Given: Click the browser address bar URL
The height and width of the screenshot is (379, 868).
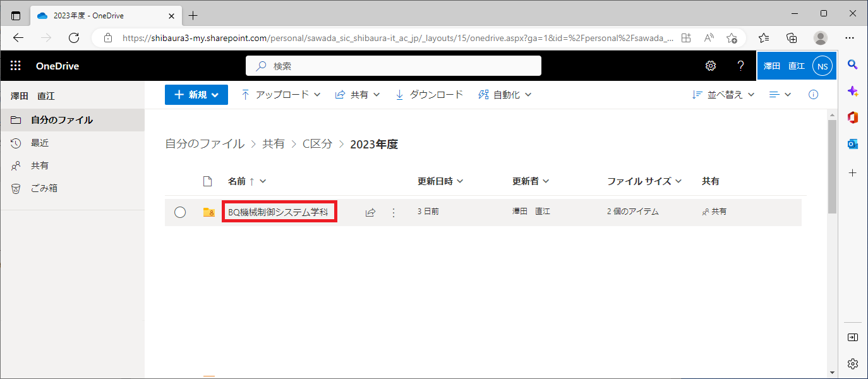Looking at the screenshot, I should [398, 38].
